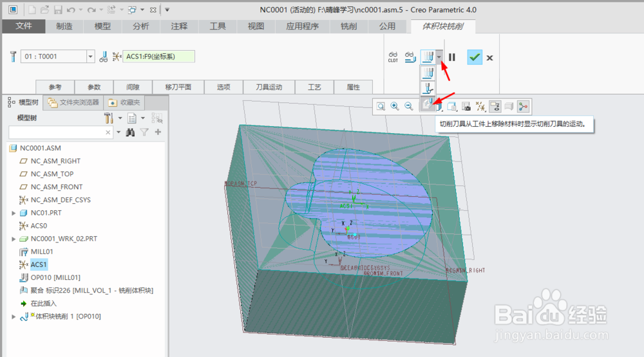Image resolution: width=644 pixels, height=357 pixels.
Task: Open the 属性 dashboard panel
Action: pos(353,87)
